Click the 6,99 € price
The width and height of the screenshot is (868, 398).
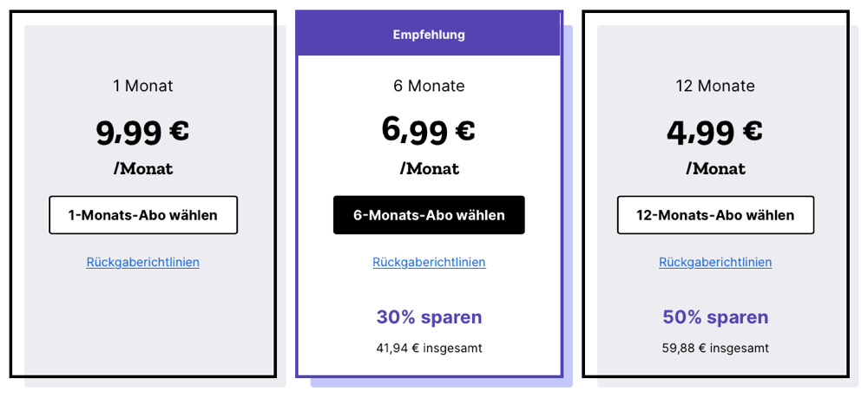tap(429, 130)
